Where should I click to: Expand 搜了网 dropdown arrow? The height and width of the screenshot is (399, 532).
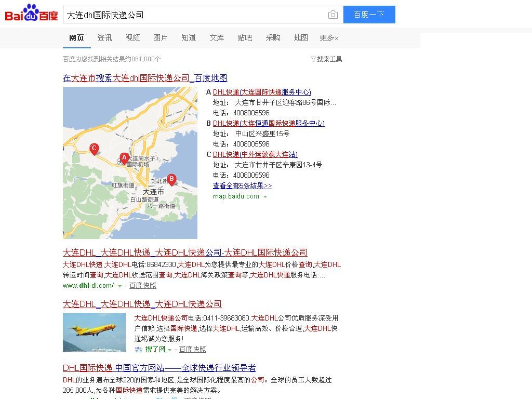[170, 350]
